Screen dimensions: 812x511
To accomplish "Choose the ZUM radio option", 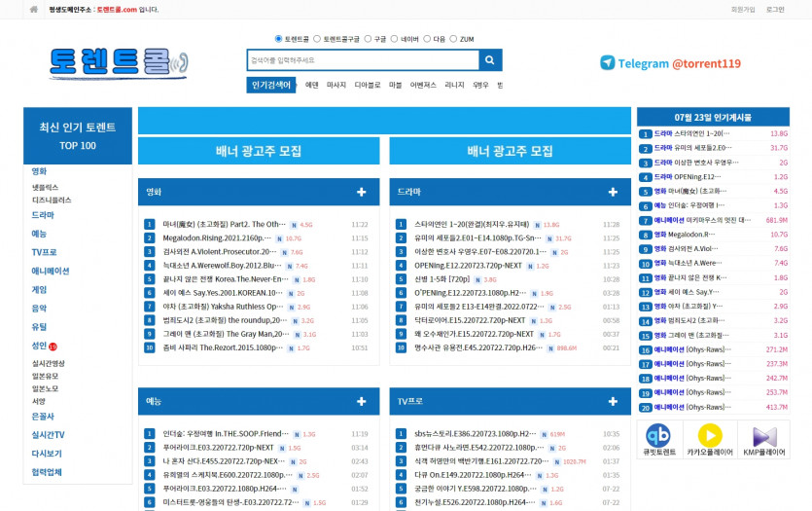I will click(452, 39).
